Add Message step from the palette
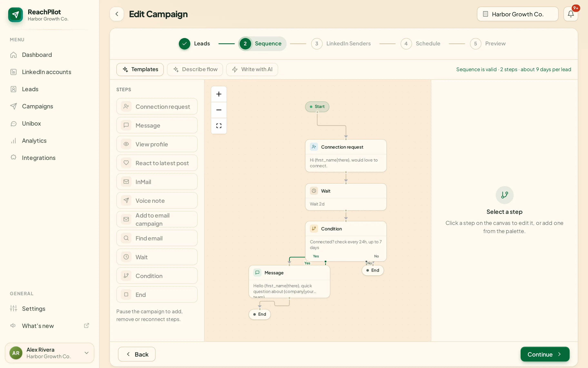588x368 pixels. pyautogui.click(x=157, y=125)
